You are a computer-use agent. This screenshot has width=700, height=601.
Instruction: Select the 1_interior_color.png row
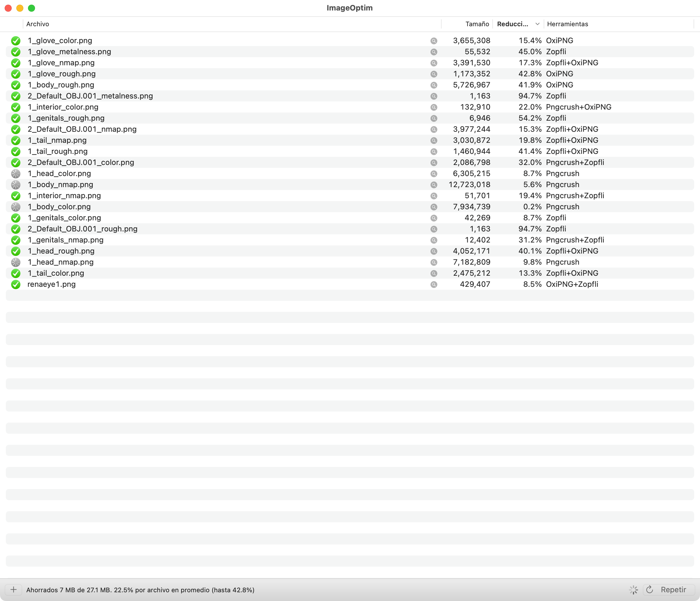coord(63,107)
